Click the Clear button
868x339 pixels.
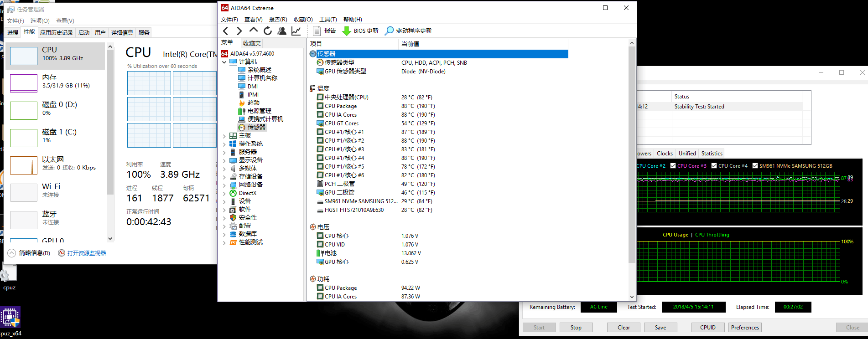tap(624, 327)
